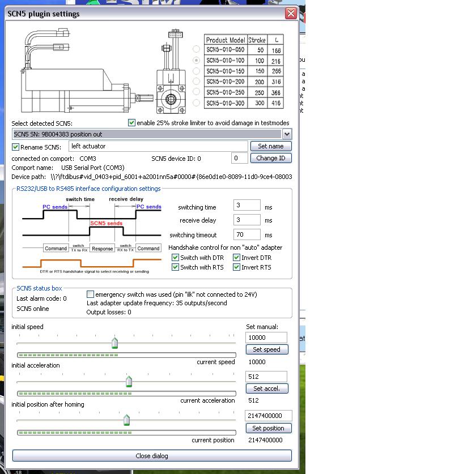The image size is (476, 474).
Task: Click the switching timeout input field
Action: point(247,234)
